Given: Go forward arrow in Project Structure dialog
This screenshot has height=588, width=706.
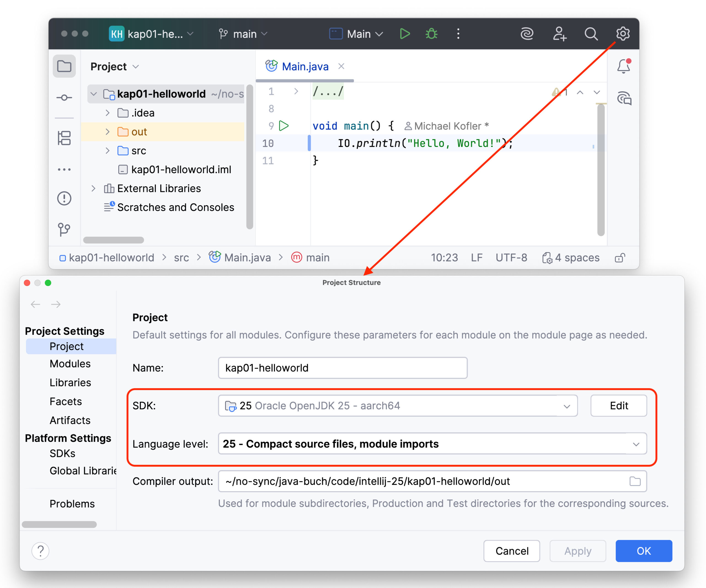Looking at the screenshot, I should point(56,304).
